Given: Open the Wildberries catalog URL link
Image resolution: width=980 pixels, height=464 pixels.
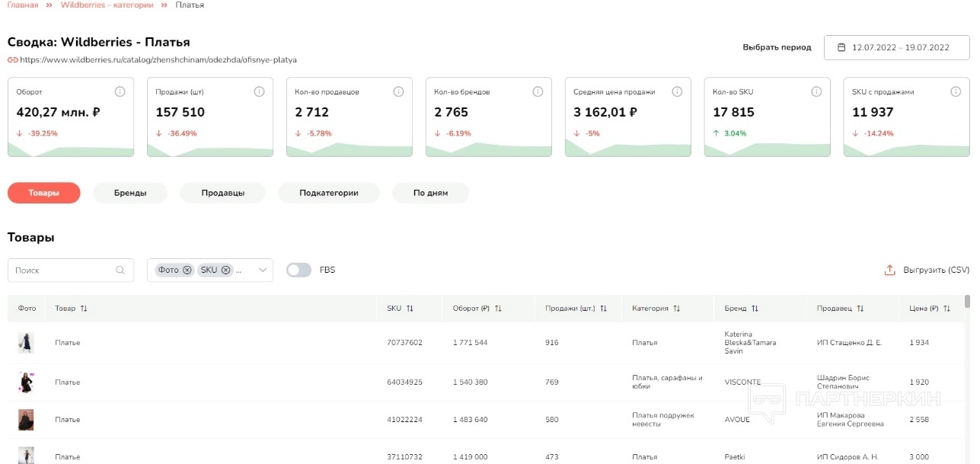Looking at the screenshot, I should point(158,59).
